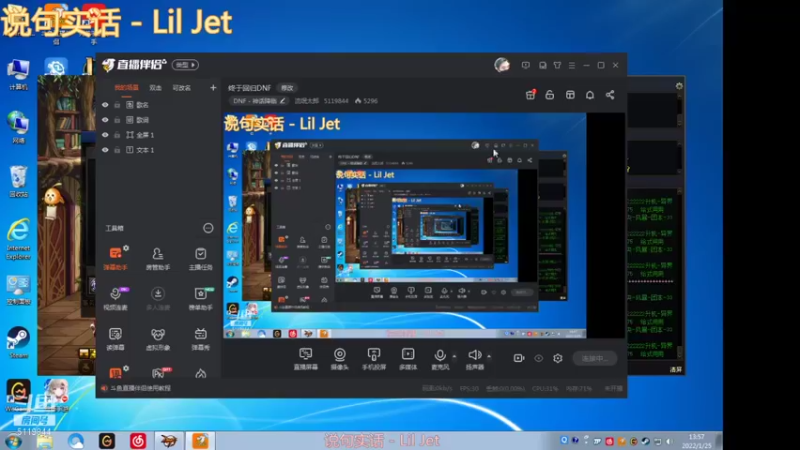Lock the 歌名 layer

pyautogui.click(x=117, y=105)
